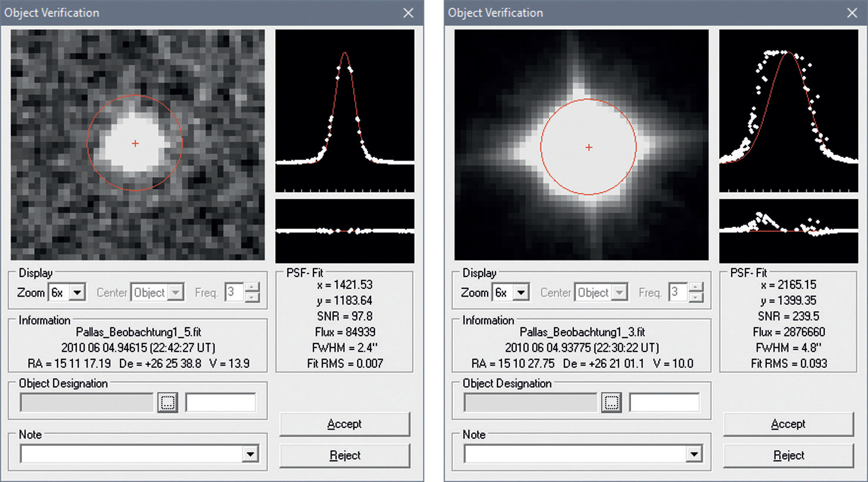Increase the Freq value with the up stepper

252,288
